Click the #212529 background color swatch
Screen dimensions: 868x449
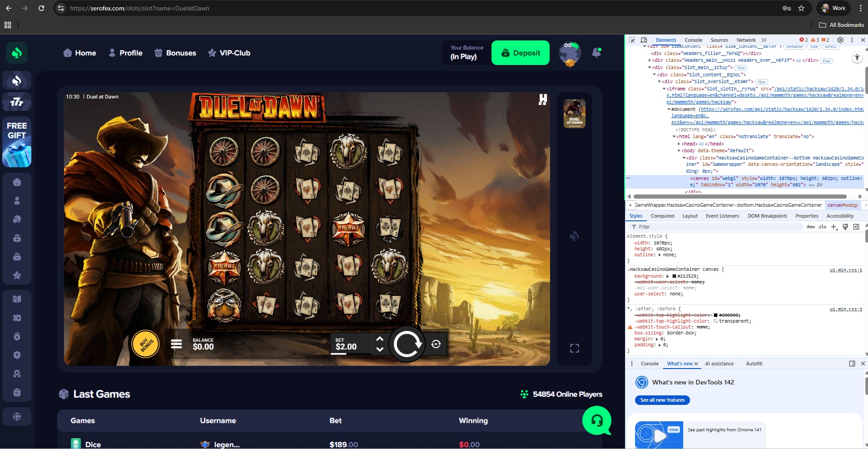click(674, 276)
